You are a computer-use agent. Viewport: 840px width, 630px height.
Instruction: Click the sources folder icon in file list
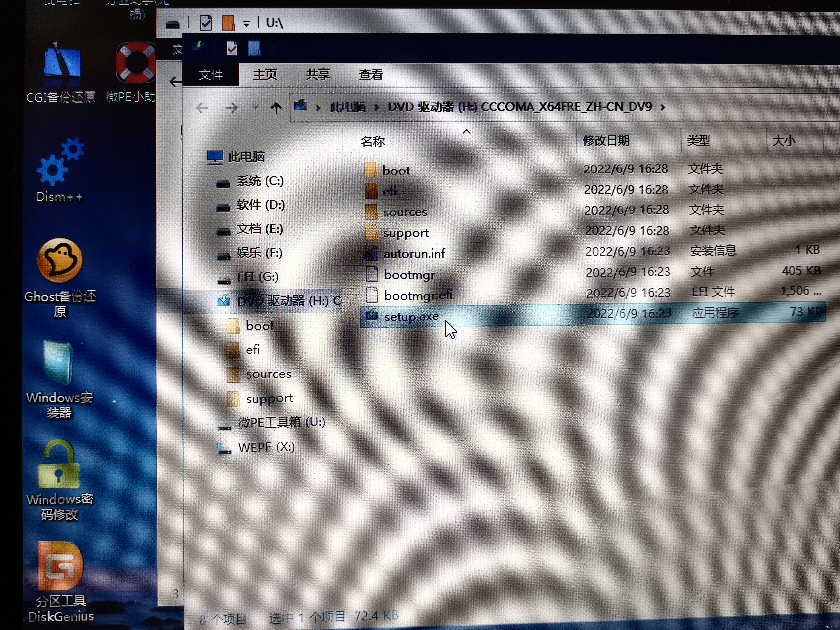tap(371, 211)
